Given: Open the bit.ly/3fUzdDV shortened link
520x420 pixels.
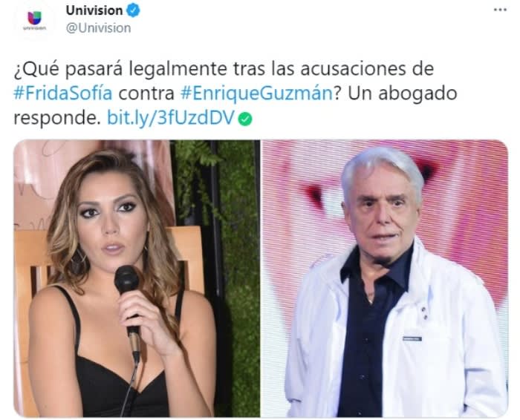Looking at the screenshot, I should pos(171,118).
